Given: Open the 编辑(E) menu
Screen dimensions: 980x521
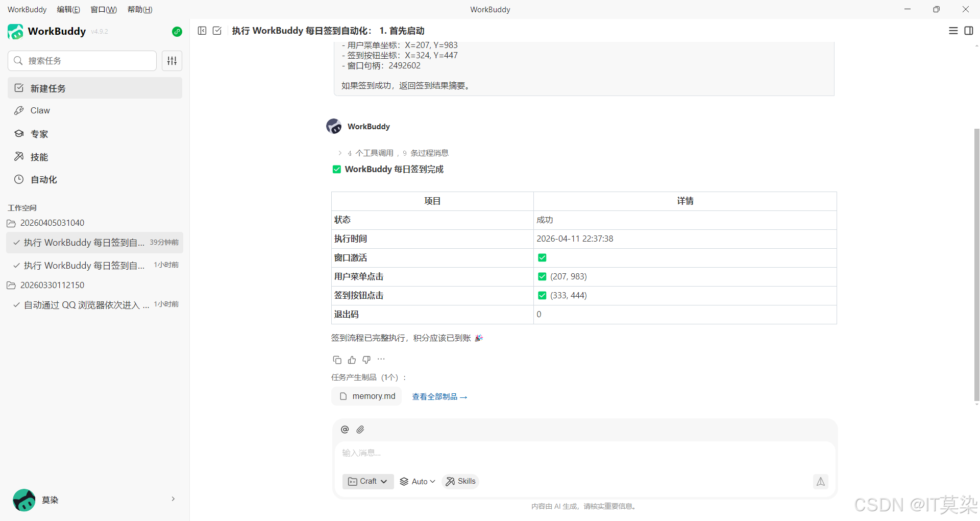Looking at the screenshot, I should click(x=68, y=9).
